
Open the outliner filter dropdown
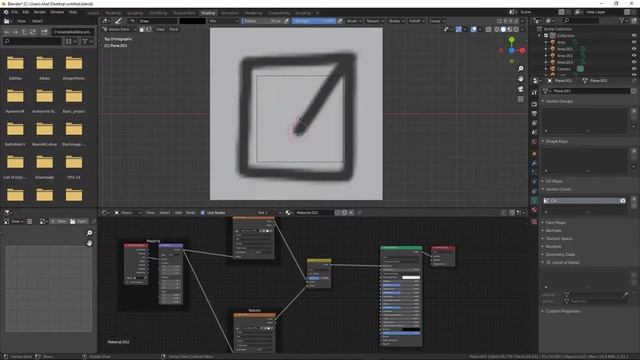[624, 20]
